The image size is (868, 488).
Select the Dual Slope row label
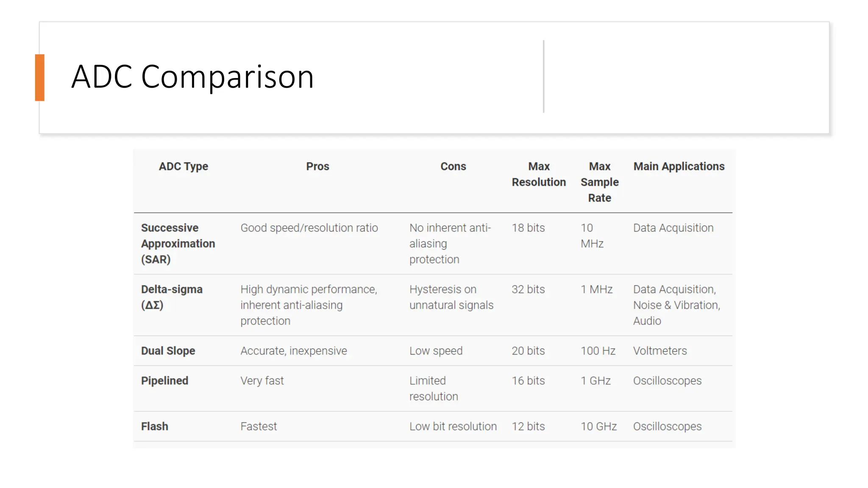(x=168, y=351)
